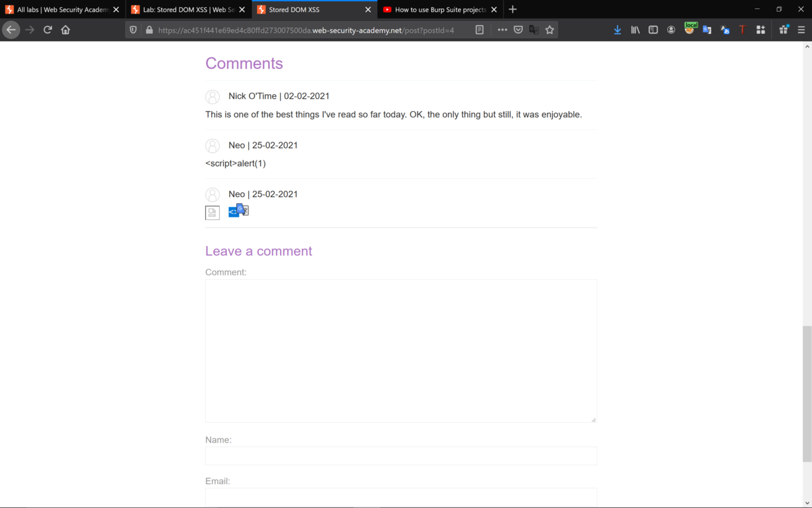Click the "Comments" heading
Image resolution: width=812 pixels, height=508 pixels.
click(x=244, y=63)
